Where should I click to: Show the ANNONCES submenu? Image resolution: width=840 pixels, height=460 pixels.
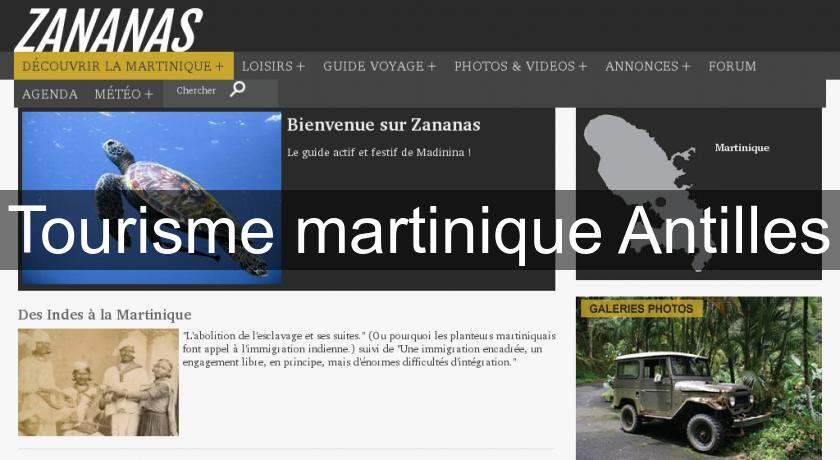(647, 66)
